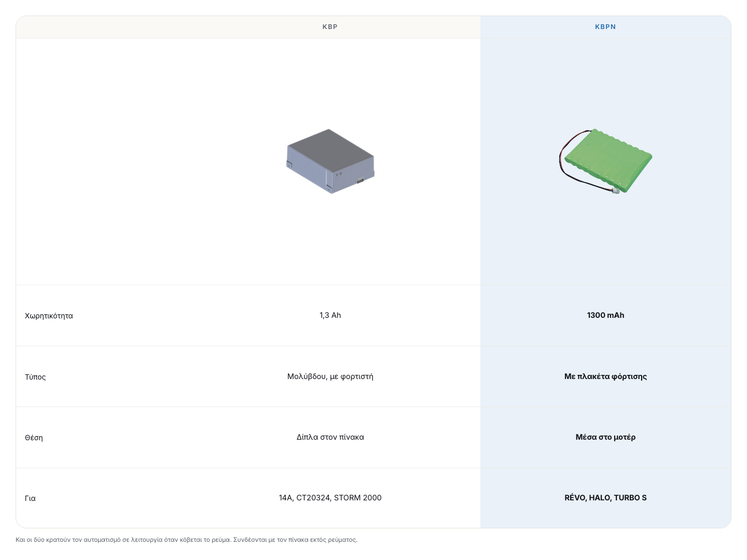Select the 1,3 Ah capacity value

pos(330,315)
